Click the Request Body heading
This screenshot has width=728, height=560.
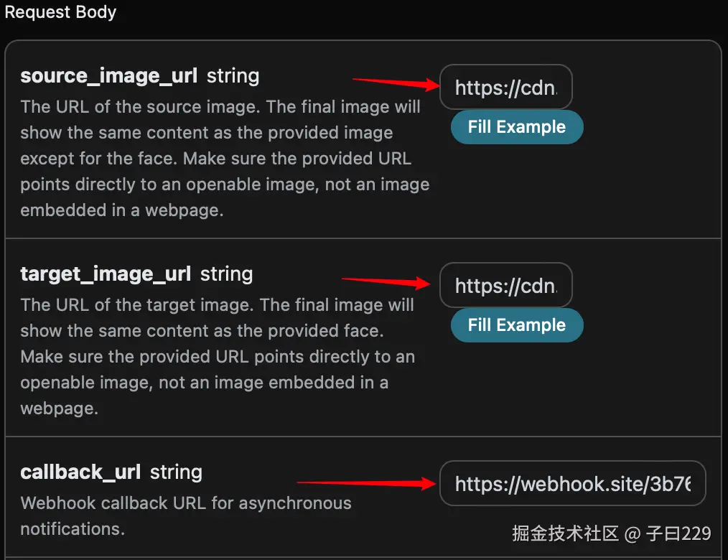click(x=60, y=12)
